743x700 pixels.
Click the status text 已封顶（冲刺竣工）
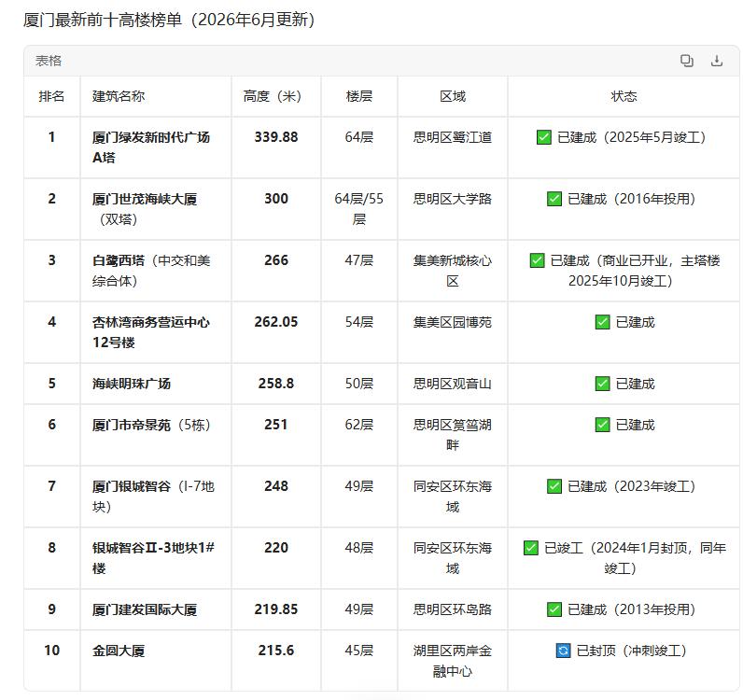tap(632, 651)
